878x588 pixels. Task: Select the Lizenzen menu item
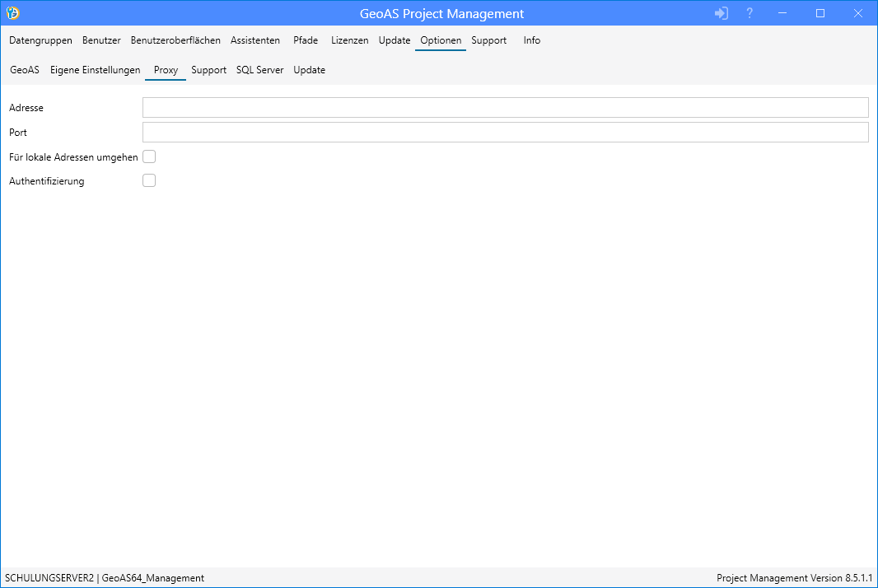point(350,40)
